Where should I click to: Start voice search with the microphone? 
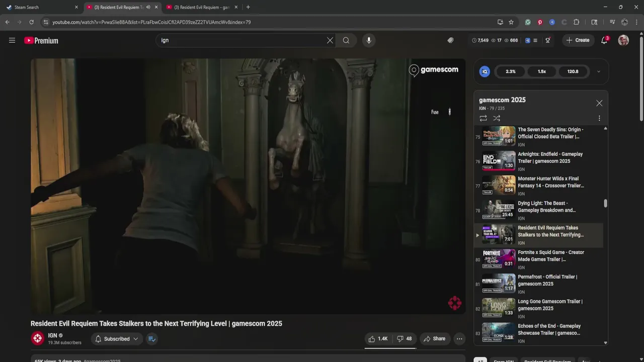point(369,40)
